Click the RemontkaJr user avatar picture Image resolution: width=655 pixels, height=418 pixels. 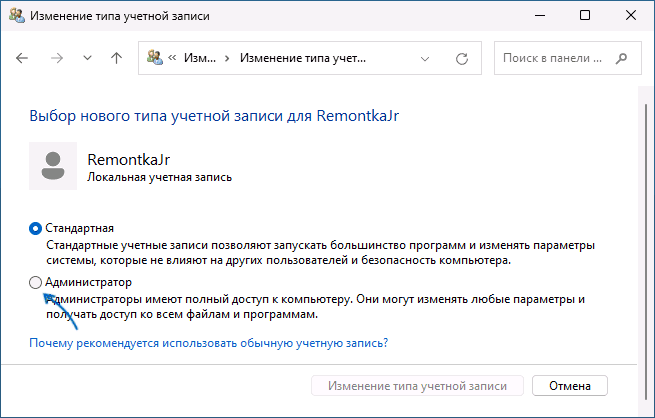pyautogui.click(x=53, y=166)
